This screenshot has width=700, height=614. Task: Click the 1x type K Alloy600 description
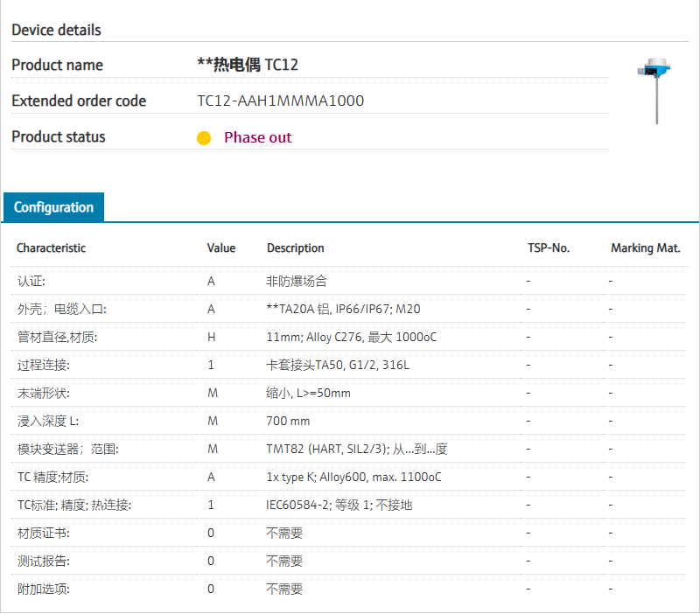click(x=353, y=477)
